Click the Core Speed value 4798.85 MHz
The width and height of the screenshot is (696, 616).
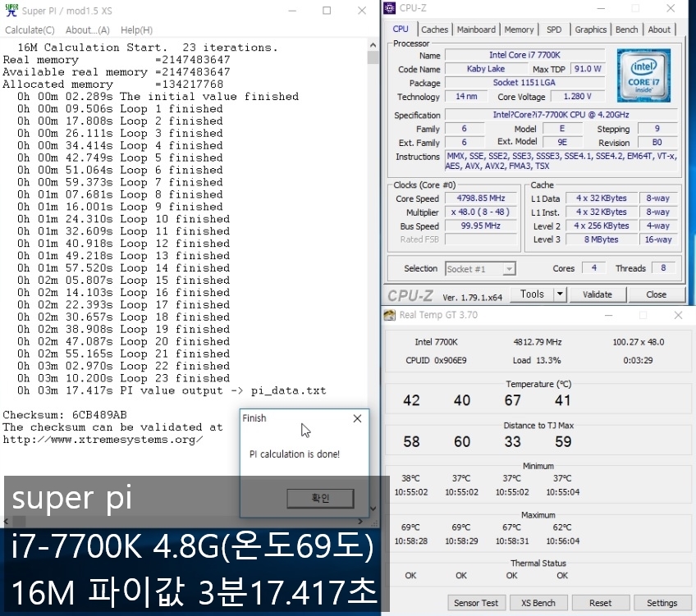click(481, 198)
